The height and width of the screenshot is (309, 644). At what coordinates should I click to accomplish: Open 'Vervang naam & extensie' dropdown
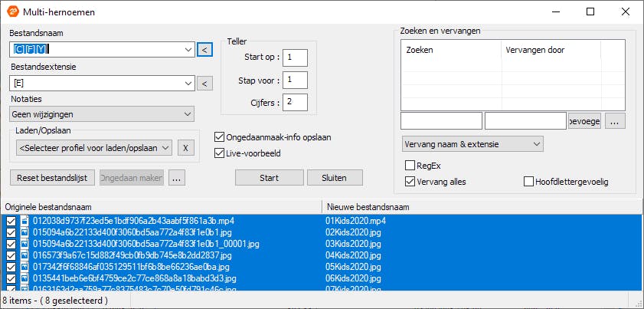(472, 144)
